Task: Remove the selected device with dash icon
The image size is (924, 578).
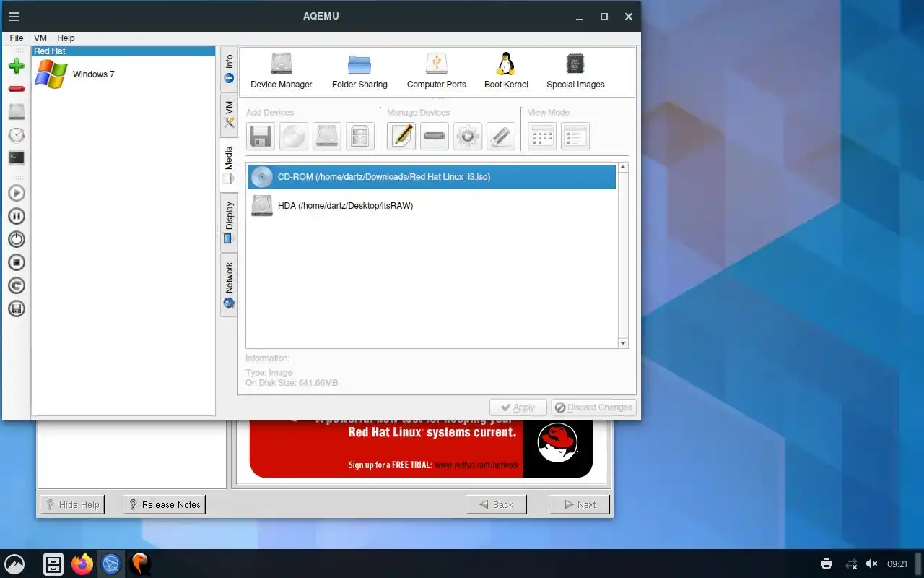Action: click(x=435, y=136)
